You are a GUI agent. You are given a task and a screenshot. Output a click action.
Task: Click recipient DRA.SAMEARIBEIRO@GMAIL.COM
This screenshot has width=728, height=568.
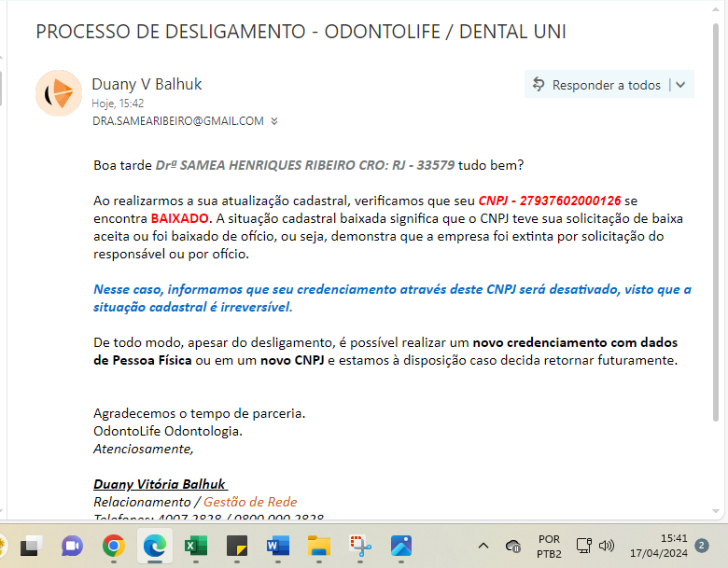pyautogui.click(x=178, y=121)
